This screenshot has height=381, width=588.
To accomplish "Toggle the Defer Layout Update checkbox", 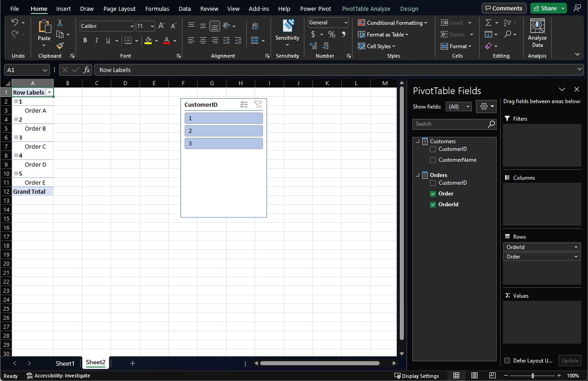I will [x=507, y=360].
